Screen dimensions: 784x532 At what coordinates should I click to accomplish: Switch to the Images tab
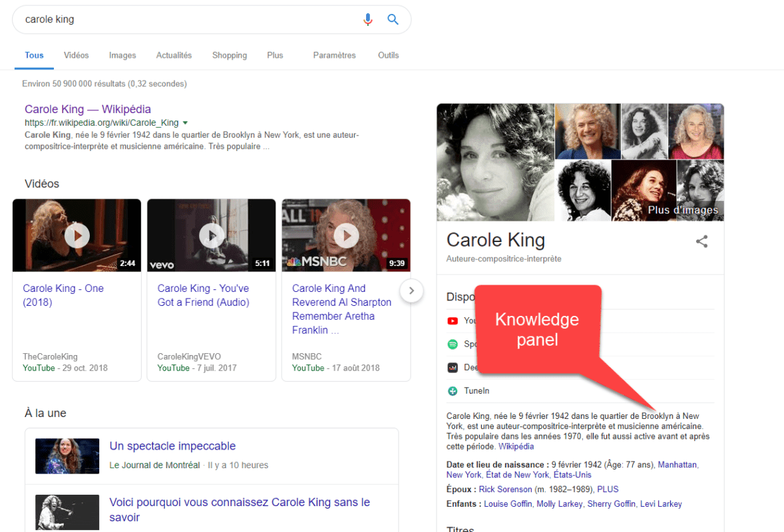coord(122,55)
